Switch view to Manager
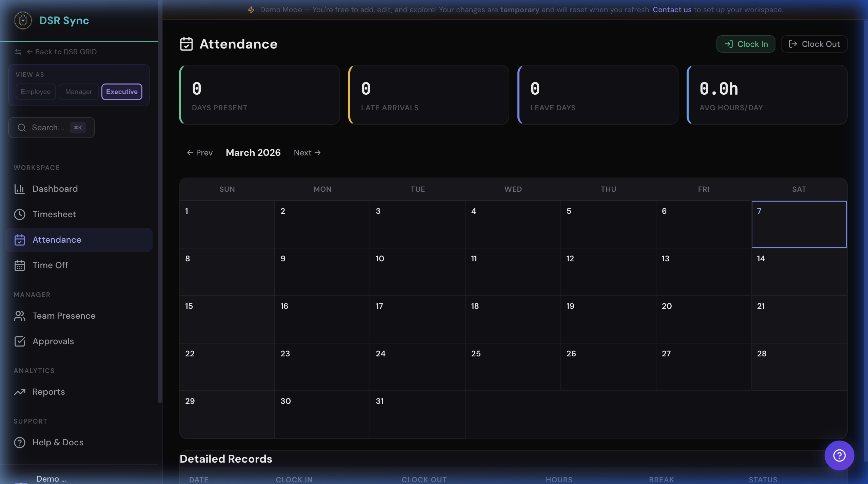868x484 pixels. (78, 92)
